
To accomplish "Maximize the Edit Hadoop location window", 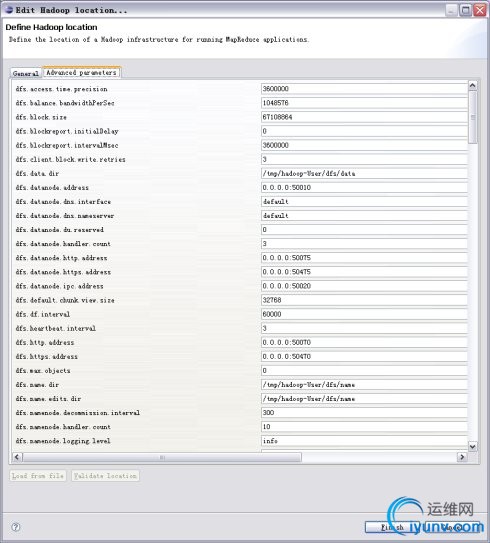I will point(466,10).
